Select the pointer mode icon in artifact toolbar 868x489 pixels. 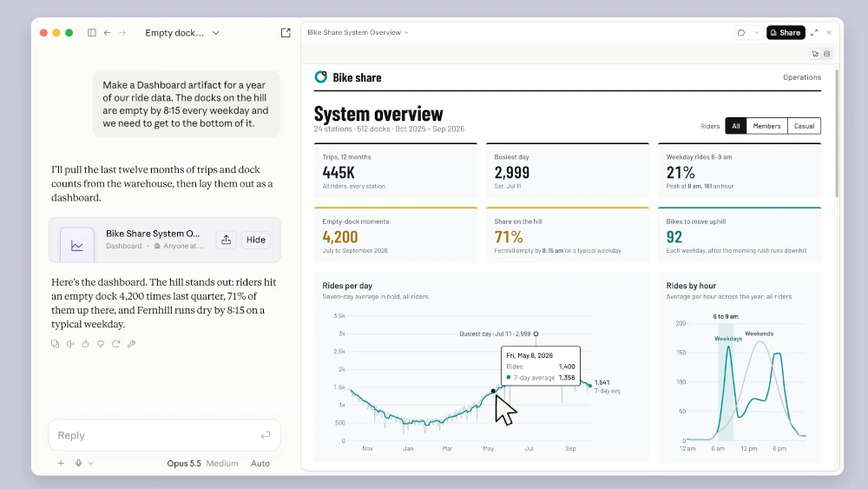815,54
